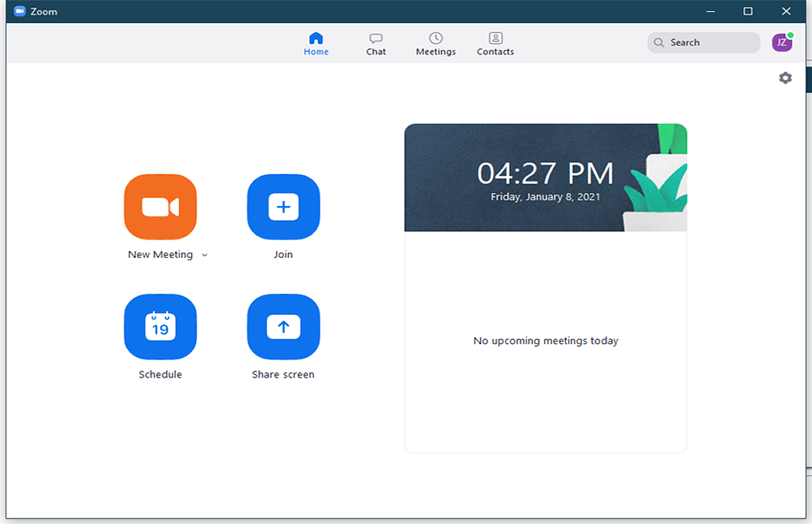Open the JZ profile avatar

[x=782, y=42]
